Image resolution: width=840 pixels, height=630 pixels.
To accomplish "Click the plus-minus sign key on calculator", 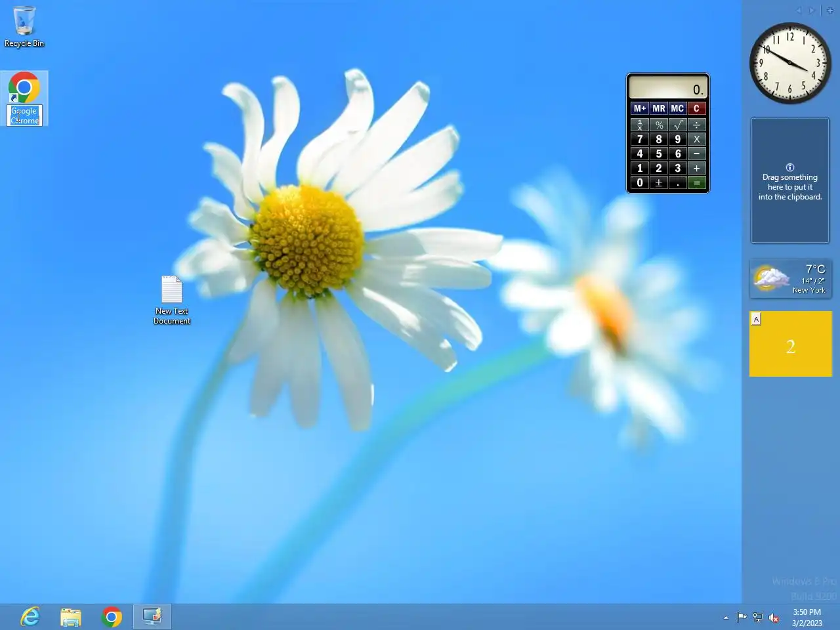I will (x=659, y=182).
